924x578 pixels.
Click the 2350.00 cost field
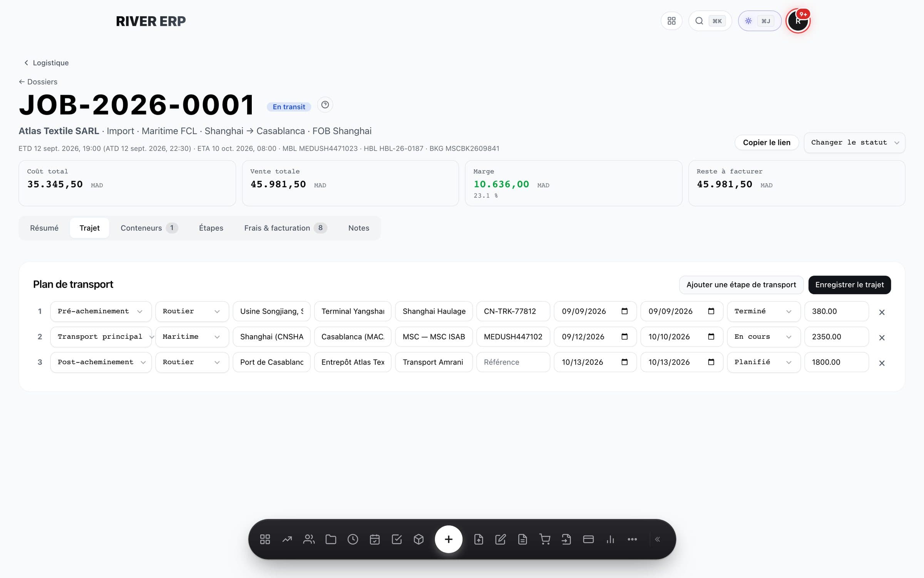click(837, 337)
